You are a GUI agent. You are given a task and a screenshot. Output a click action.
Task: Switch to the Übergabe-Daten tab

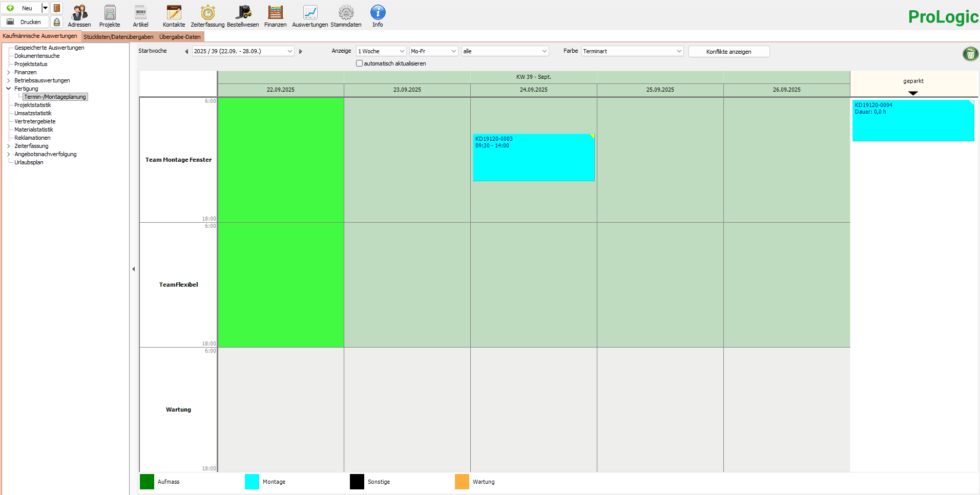click(x=180, y=36)
